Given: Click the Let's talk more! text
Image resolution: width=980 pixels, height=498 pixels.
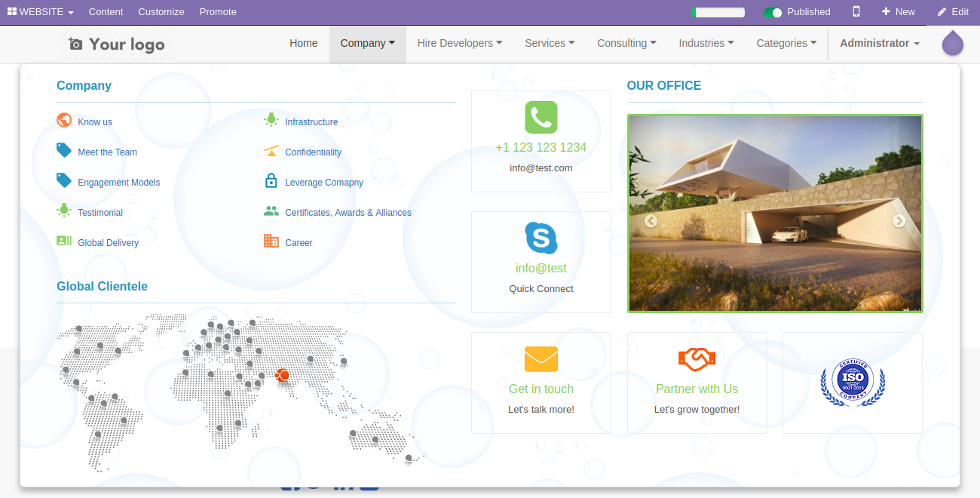Looking at the screenshot, I should pos(541,409).
